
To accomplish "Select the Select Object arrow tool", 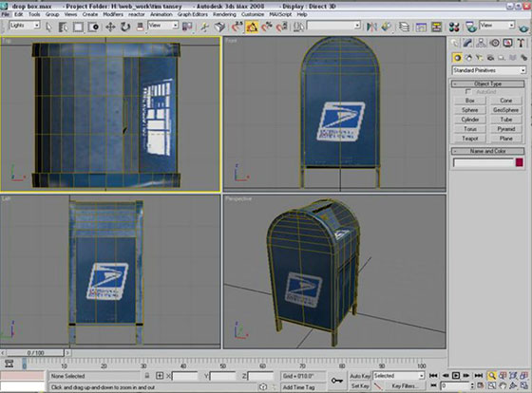I will (48, 27).
